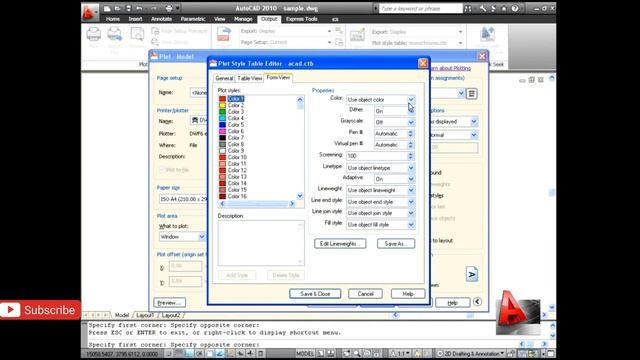640x360 pixels.
Task: Click the zoom magnifier icon in status bar
Action: [357, 353]
